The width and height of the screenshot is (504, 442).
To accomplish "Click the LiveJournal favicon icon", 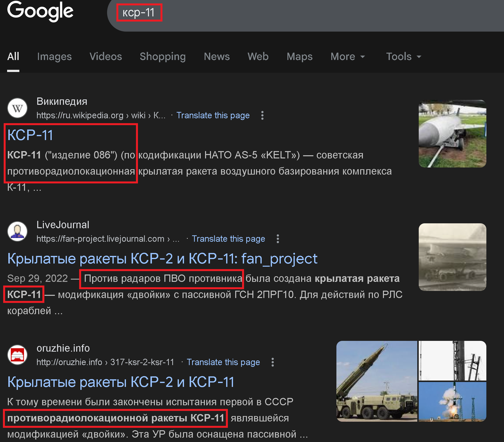I will [x=17, y=231].
